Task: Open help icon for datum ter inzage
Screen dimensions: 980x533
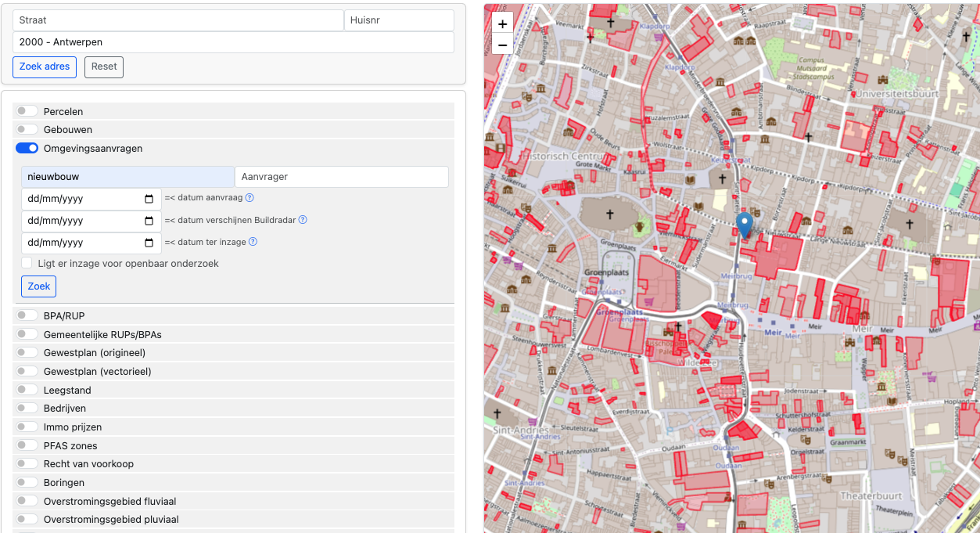Action: 253,242
